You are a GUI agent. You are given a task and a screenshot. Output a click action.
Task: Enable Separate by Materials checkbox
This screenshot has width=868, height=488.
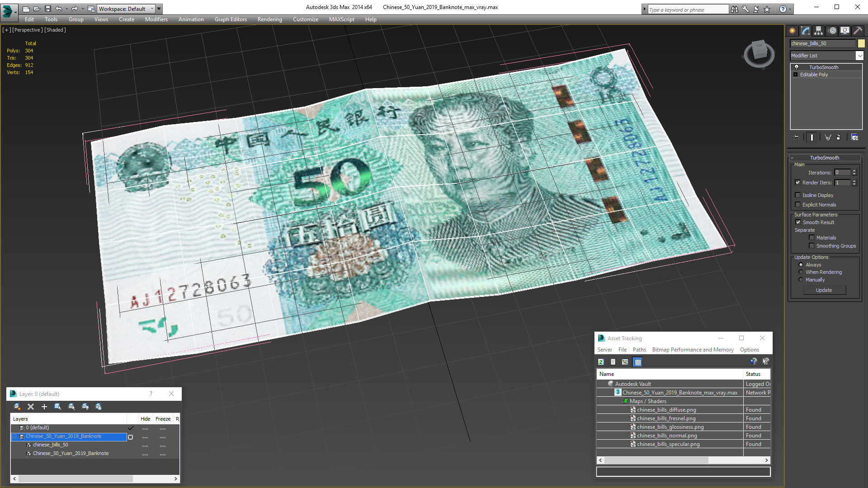point(811,238)
